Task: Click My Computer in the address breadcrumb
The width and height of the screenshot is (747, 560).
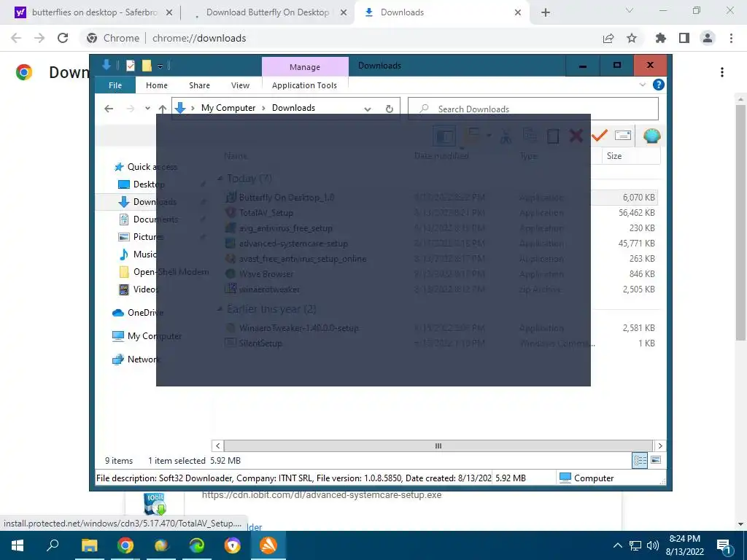Action: 228,108
